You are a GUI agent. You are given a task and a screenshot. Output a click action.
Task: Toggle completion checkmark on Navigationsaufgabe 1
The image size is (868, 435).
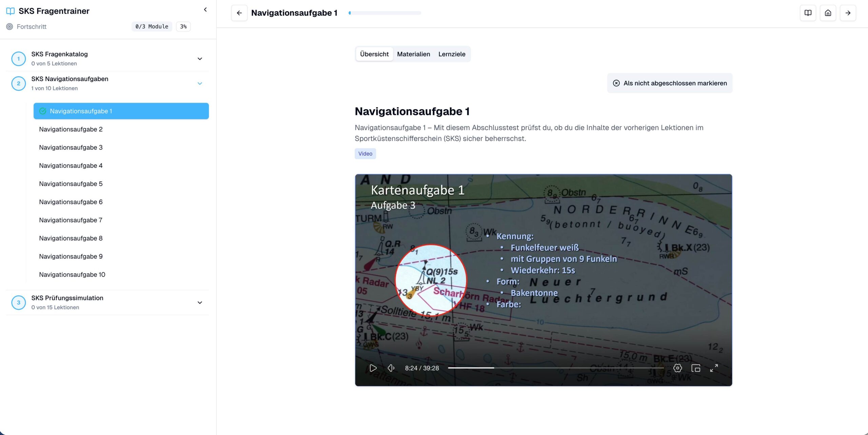(43, 111)
